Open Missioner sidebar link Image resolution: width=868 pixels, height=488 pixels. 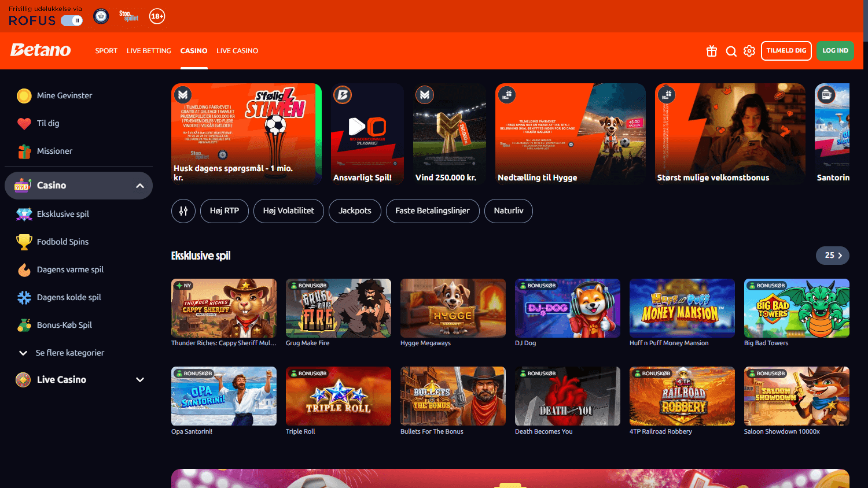tap(54, 151)
